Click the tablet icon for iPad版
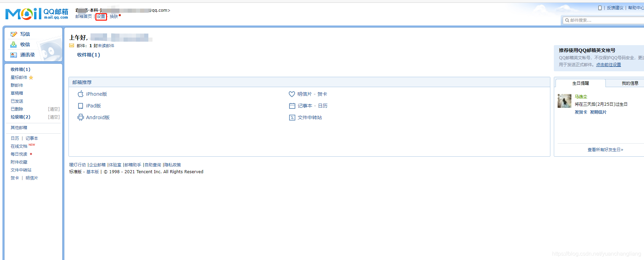This screenshot has height=260, width=644. pyautogui.click(x=81, y=106)
